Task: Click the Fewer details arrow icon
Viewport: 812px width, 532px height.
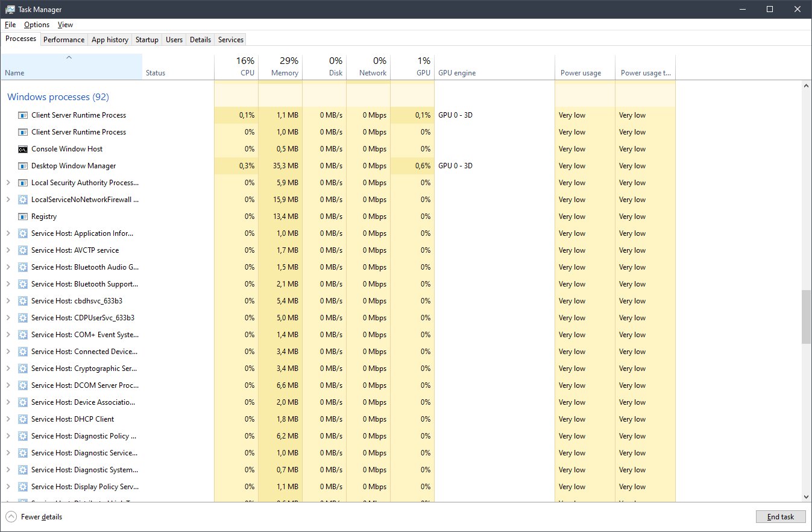Action: [11, 517]
